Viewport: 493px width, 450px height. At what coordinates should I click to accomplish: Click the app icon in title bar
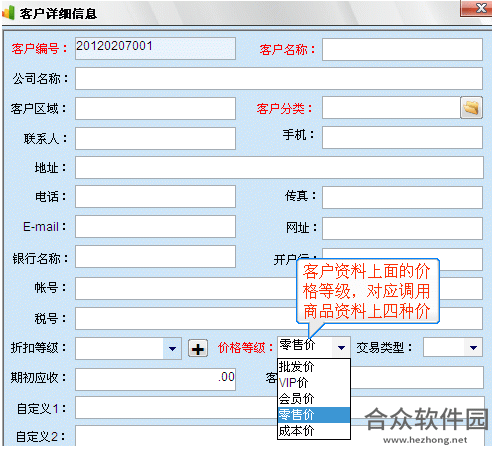(8, 13)
